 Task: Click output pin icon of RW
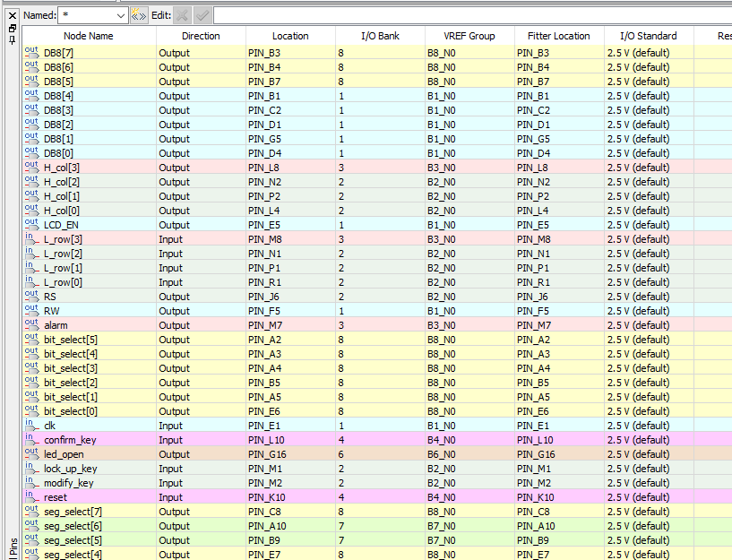31,310
